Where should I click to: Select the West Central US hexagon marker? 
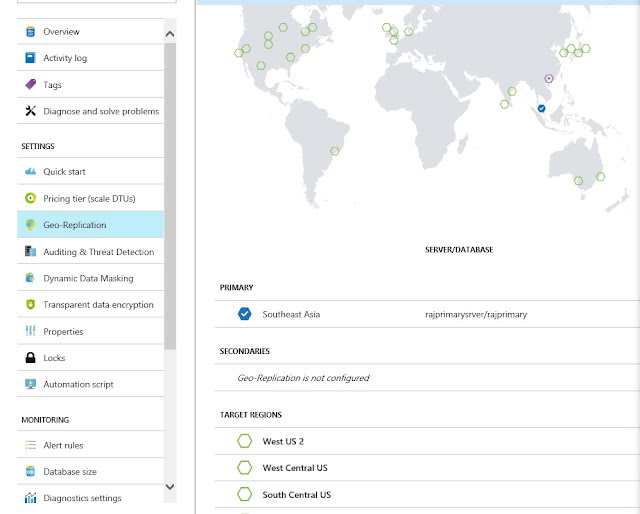244,468
